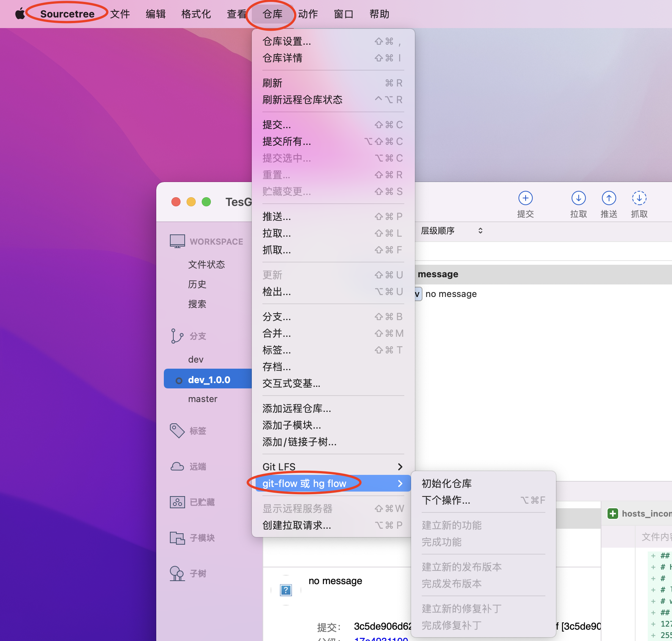
Task: Click the Commit (提交) toolbar icon
Action: 525,198
